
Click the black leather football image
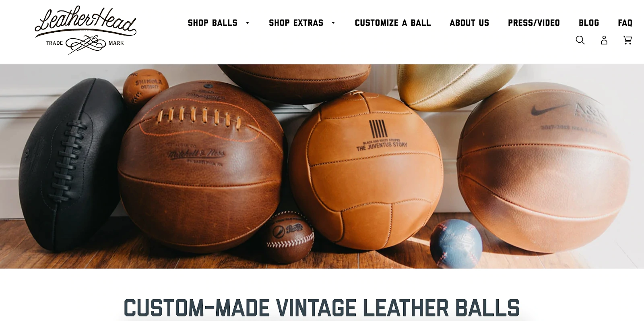pyautogui.click(x=70, y=165)
